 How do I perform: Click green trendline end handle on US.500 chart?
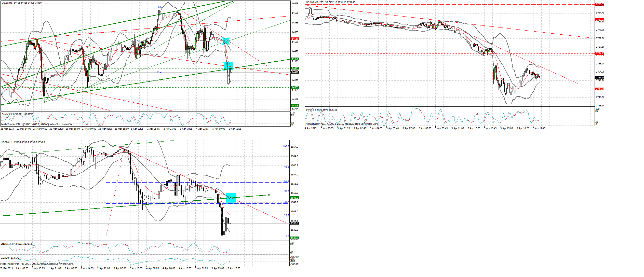tap(269, 195)
